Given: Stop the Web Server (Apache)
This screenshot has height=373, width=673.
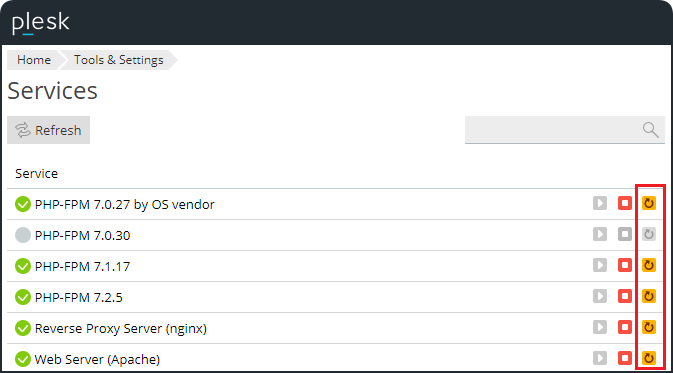Looking at the screenshot, I should (624, 358).
